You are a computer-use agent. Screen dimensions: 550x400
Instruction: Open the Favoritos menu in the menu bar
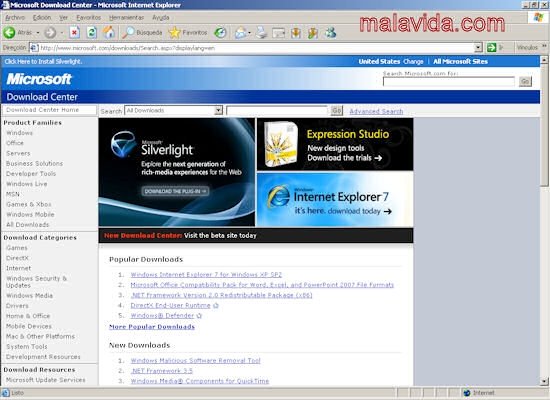click(x=88, y=18)
